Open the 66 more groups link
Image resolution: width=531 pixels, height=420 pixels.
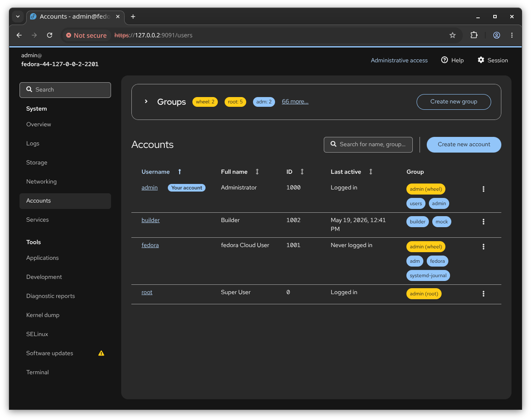(x=295, y=102)
